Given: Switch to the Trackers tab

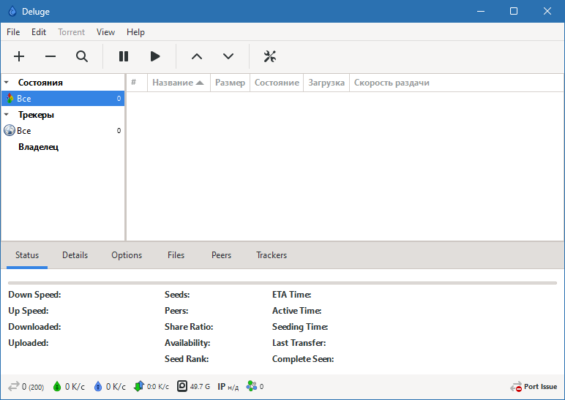Looking at the screenshot, I should pyautogui.click(x=271, y=255).
